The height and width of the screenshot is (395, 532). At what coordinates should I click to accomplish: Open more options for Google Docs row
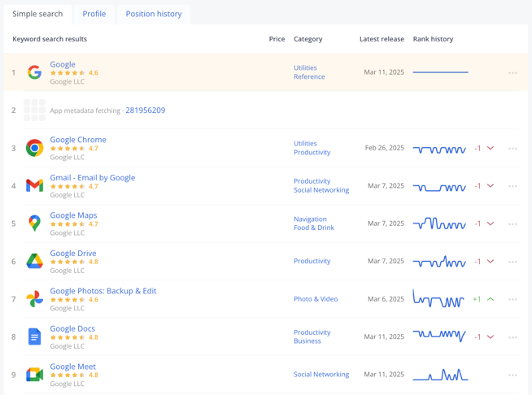pyautogui.click(x=512, y=337)
